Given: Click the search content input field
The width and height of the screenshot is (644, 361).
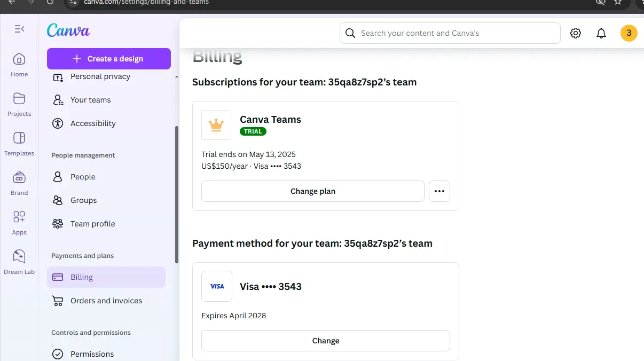Looking at the screenshot, I should click(x=450, y=33).
